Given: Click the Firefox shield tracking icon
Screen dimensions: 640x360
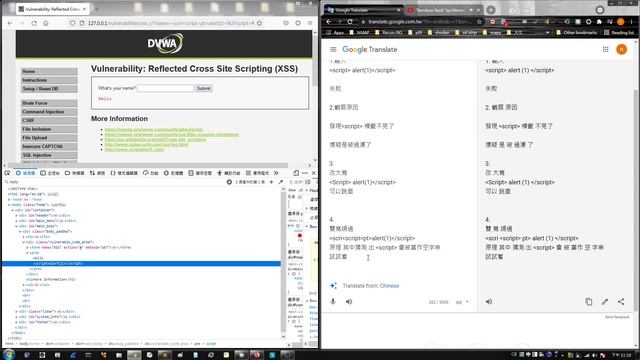Looking at the screenshot, I should coord(72,23).
